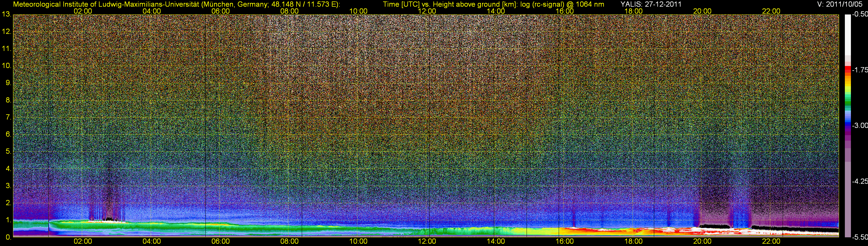Viewport: 868px width, 246px height.
Task: Select the 13 km height axis label
Action: (x=6, y=14)
